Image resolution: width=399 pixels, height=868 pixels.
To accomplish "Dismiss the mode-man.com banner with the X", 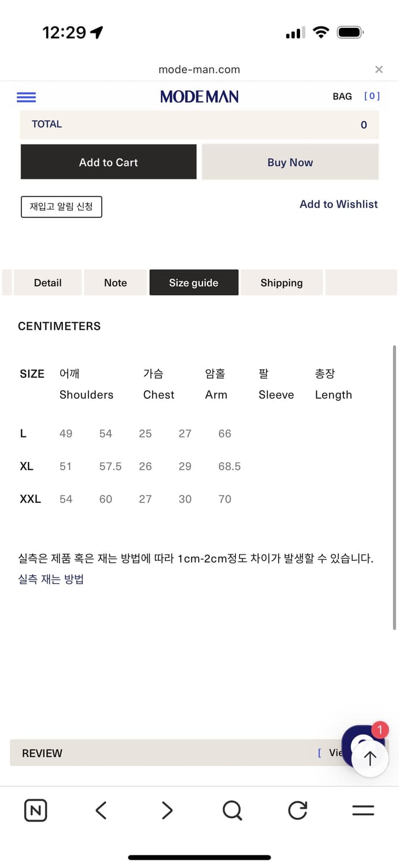I will point(379,69).
